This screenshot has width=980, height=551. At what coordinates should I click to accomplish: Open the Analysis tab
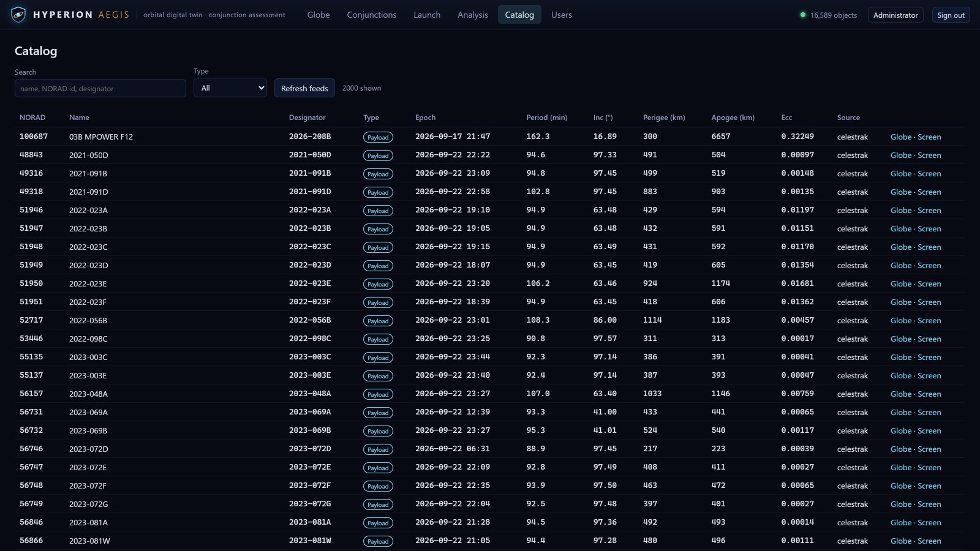tap(473, 15)
